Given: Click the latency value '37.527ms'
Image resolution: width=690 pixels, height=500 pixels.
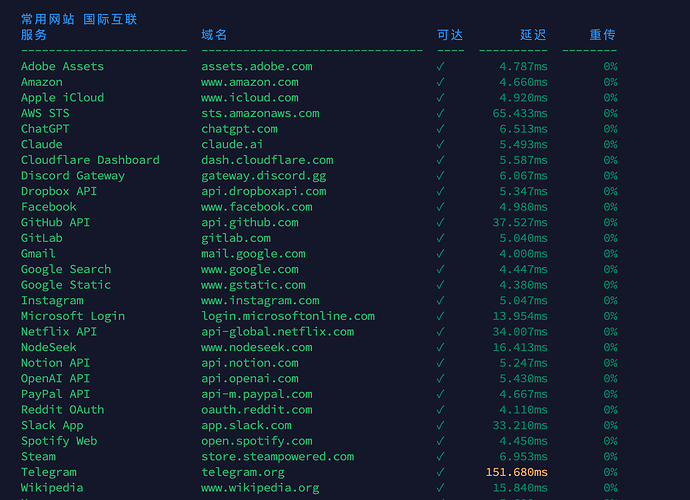Looking at the screenshot, I should [520, 223].
